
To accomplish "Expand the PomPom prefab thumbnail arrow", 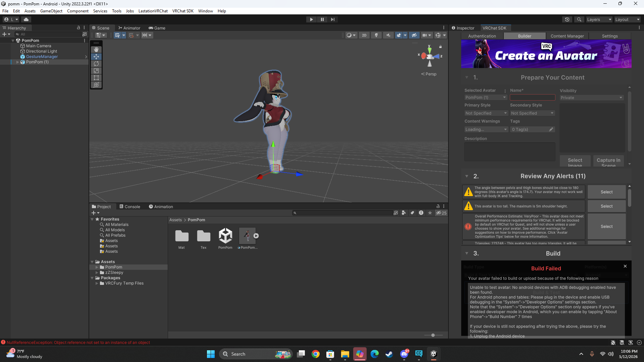I will pos(256,236).
